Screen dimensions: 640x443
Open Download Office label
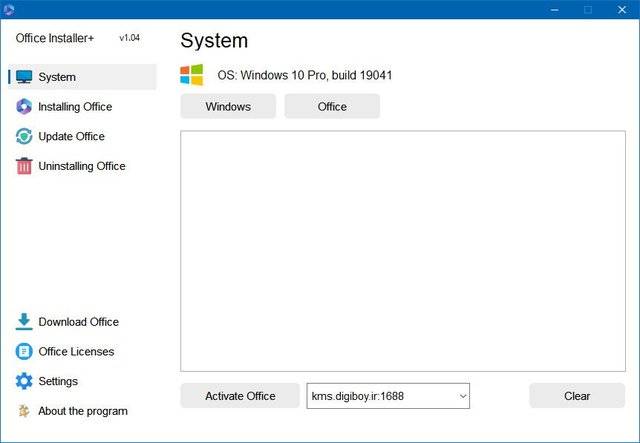[78, 322]
